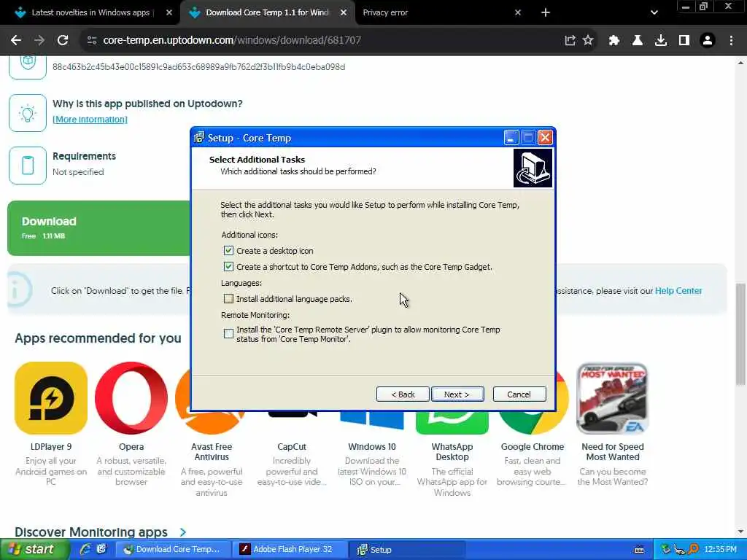Click the page vertical scrollbar thumb

(740, 333)
